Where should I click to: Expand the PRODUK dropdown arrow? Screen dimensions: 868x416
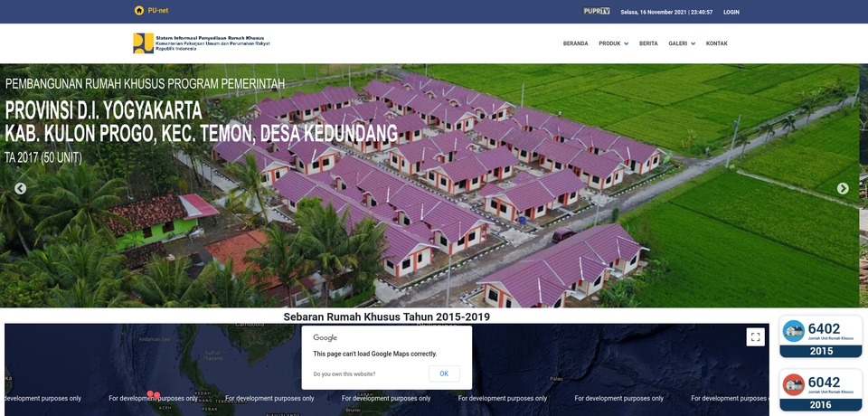626,43
